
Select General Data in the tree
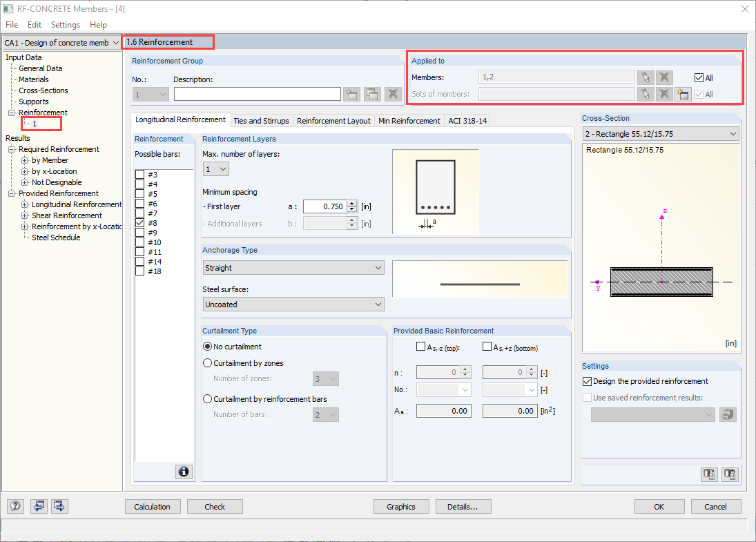coord(41,68)
